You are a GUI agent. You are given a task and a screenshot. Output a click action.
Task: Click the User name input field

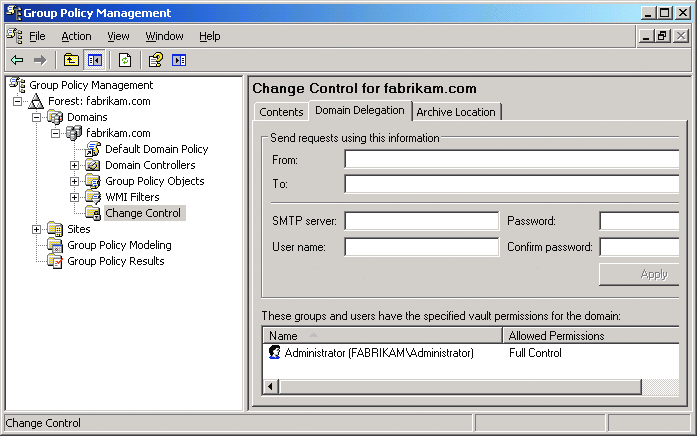(422, 247)
